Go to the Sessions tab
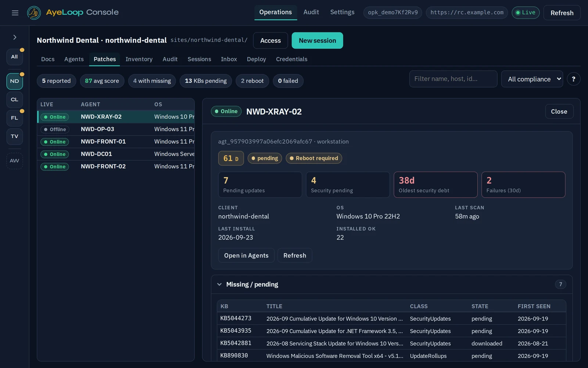Screen dimensions: 588x368 click(199, 59)
